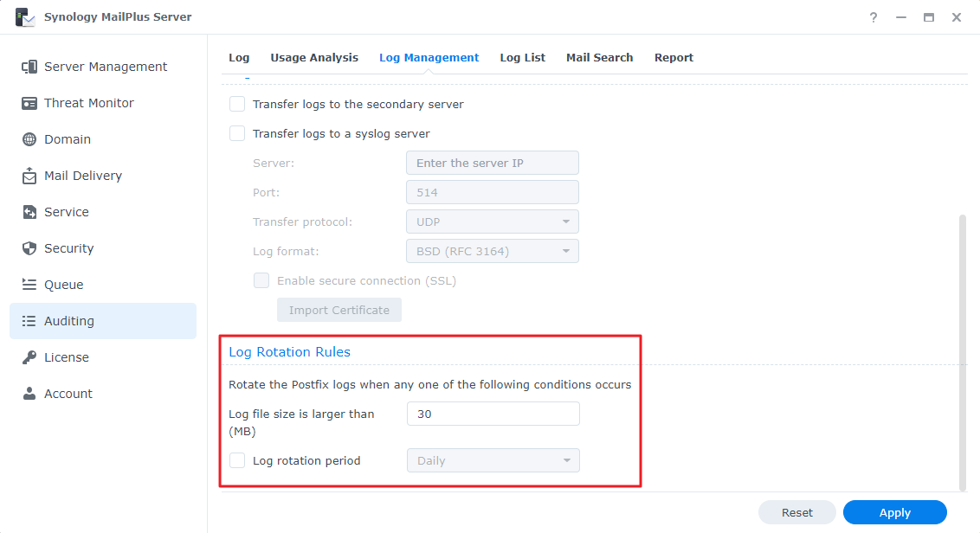This screenshot has width=980, height=533.
Task: Click the Synology MailPlus Server title bar logo
Action: coord(26,16)
